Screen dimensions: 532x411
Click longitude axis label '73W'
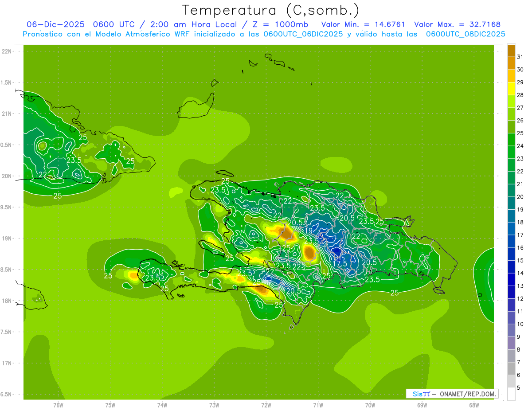pyautogui.click(x=214, y=405)
